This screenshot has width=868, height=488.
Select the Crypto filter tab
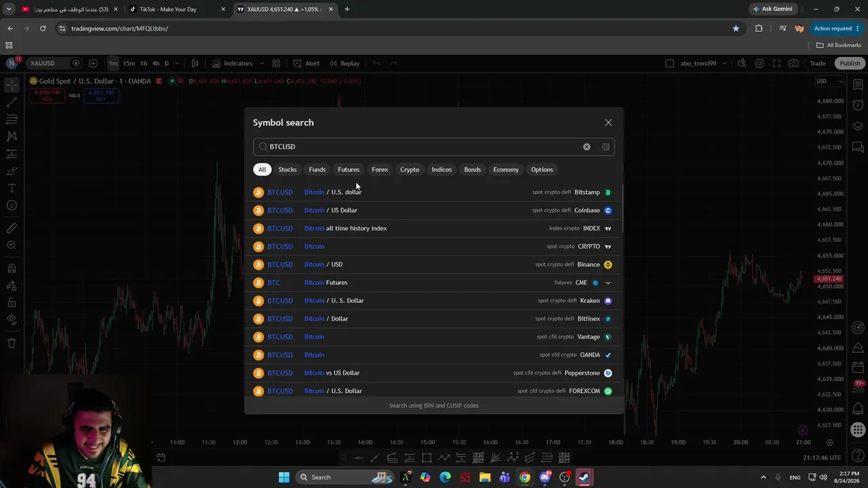(x=410, y=169)
